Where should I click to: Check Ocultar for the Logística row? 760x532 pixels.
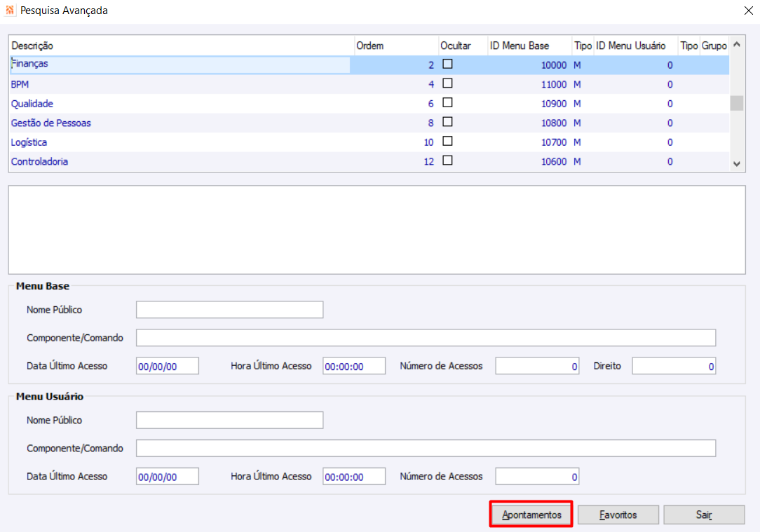coord(447,141)
